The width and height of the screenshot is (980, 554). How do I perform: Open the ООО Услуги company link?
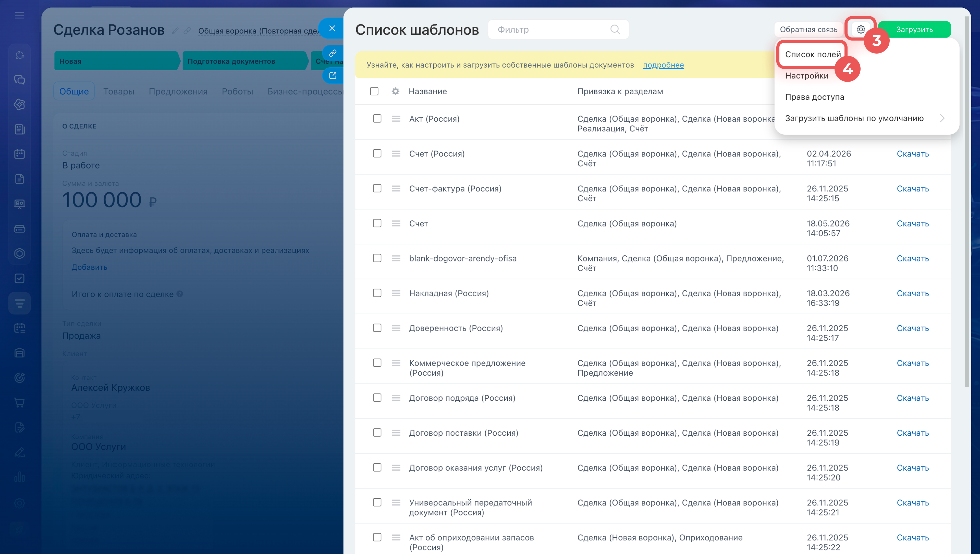[98, 446]
